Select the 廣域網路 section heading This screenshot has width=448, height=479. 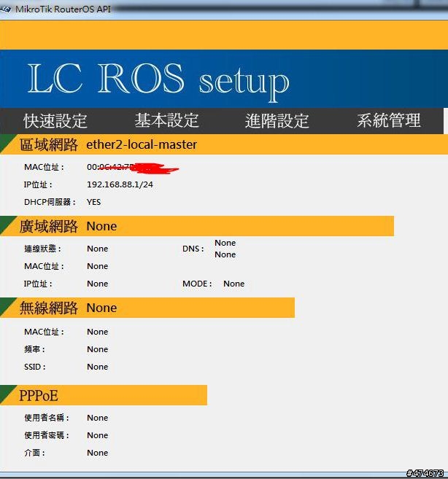[49, 226]
